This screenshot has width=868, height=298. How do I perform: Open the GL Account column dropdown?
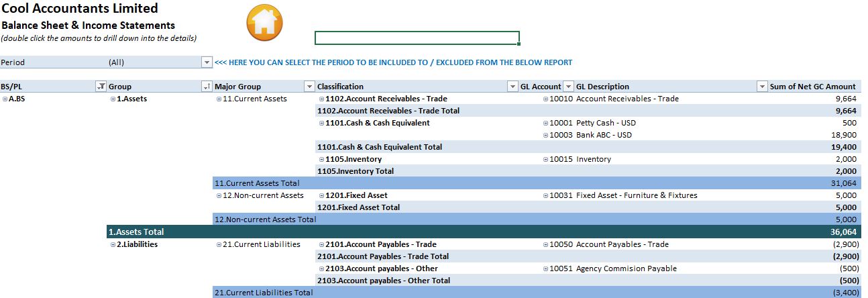point(569,87)
